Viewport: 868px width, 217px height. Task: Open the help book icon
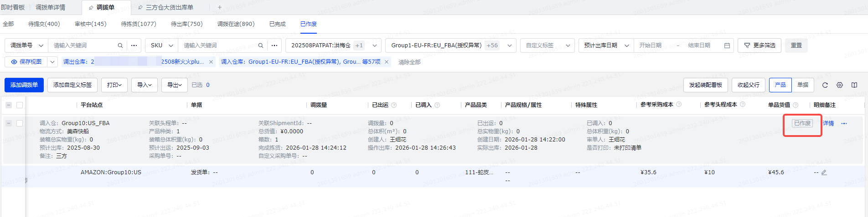pyautogui.click(x=854, y=85)
